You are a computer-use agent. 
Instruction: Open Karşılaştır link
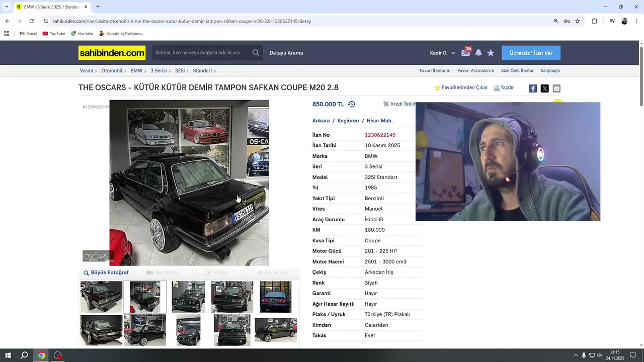[550, 71]
